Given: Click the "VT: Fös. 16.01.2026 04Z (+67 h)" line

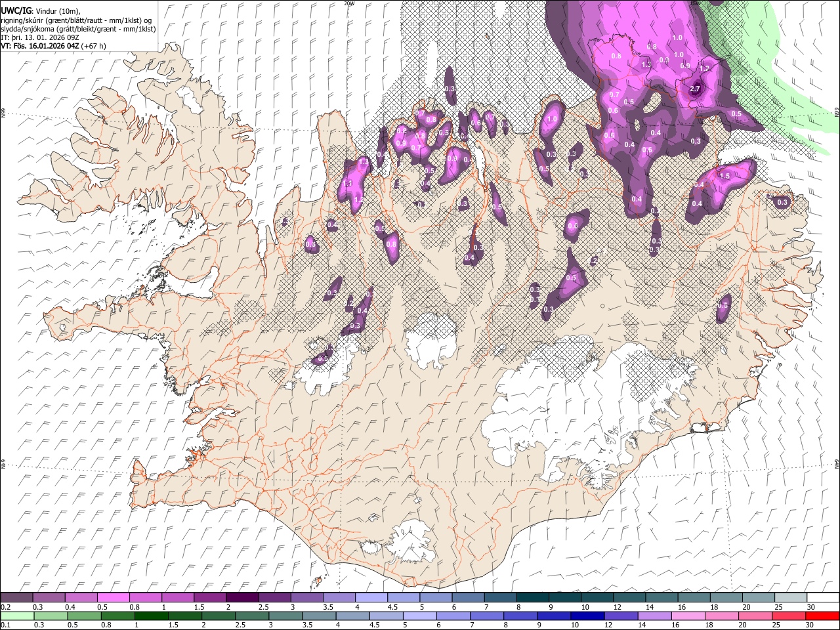Looking at the screenshot, I should point(53,46).
